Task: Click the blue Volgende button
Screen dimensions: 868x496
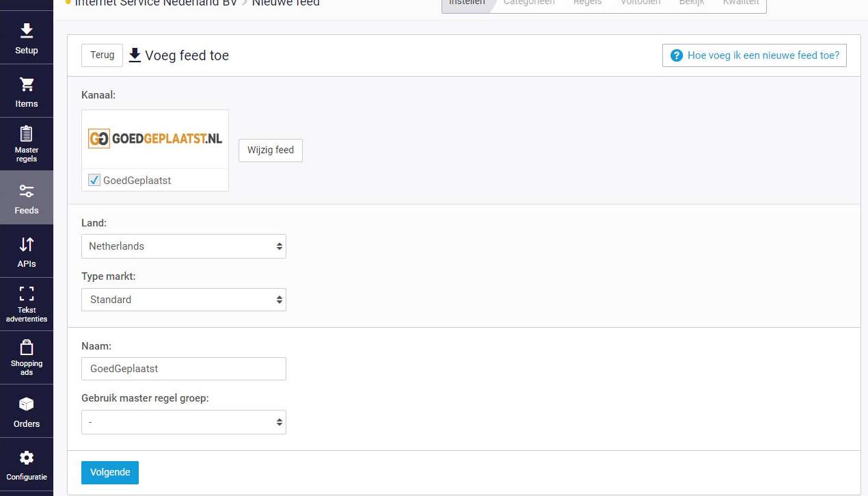Action: tap(110, 473)
